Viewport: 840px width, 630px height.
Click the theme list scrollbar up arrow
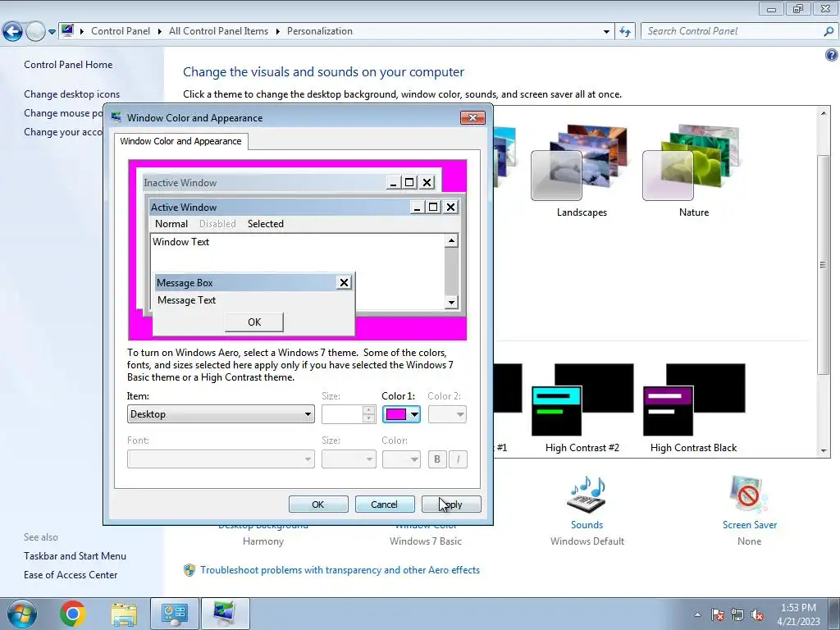pos(824,113)
